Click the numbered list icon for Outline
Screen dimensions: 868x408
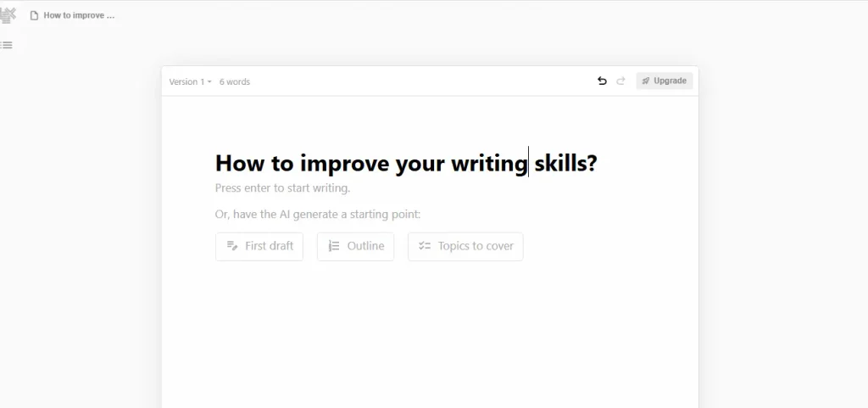(x=334, y=246)
